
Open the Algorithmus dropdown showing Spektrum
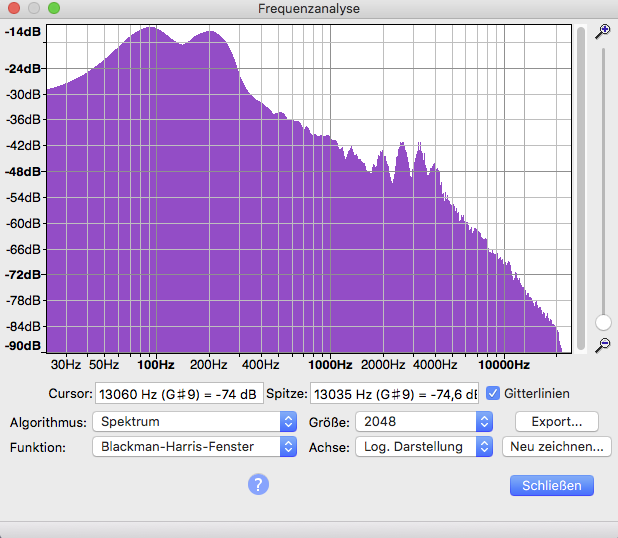(194, 422)
